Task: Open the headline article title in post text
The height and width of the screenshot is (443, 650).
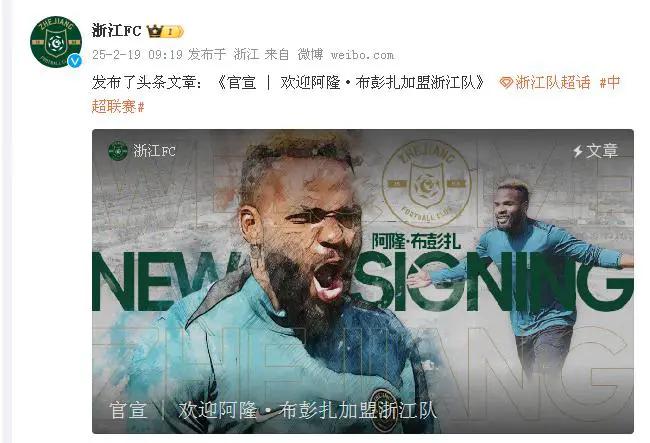Action: pos(350,82)
